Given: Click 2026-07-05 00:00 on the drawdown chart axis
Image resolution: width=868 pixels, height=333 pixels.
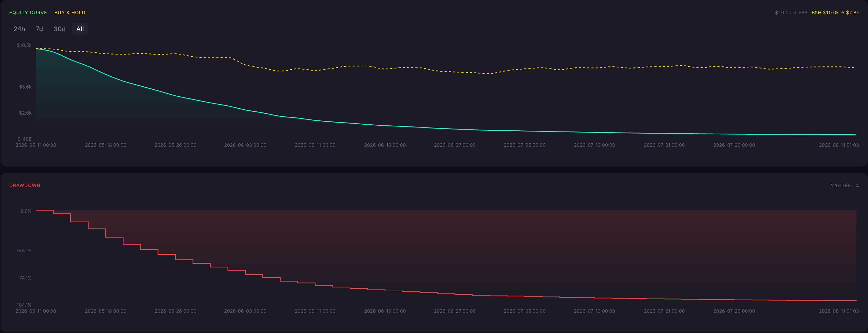Looking at the screenshot, I should pyautogui.click(x=525, y=311).
